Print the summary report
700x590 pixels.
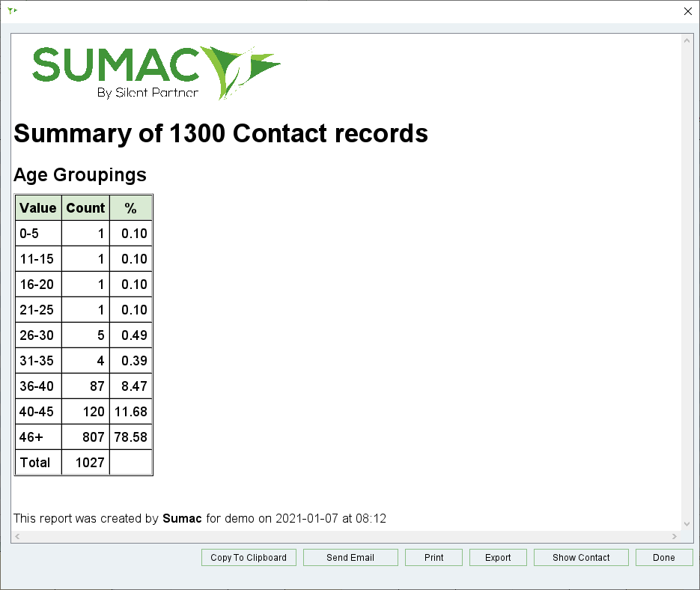click(x=433, y=557)
